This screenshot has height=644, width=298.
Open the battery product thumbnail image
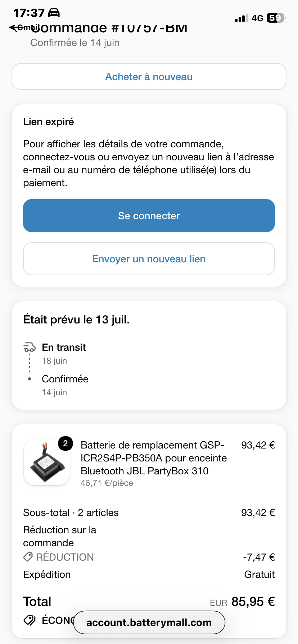47,462
